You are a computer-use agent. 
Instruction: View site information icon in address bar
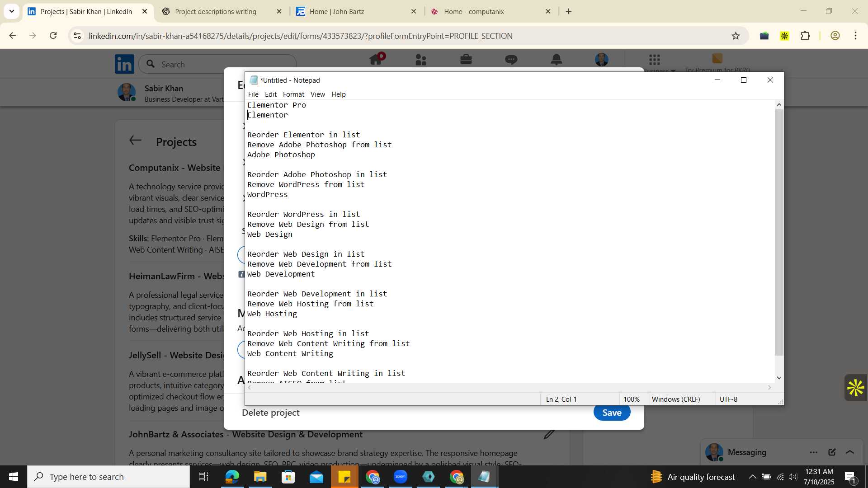77,36
